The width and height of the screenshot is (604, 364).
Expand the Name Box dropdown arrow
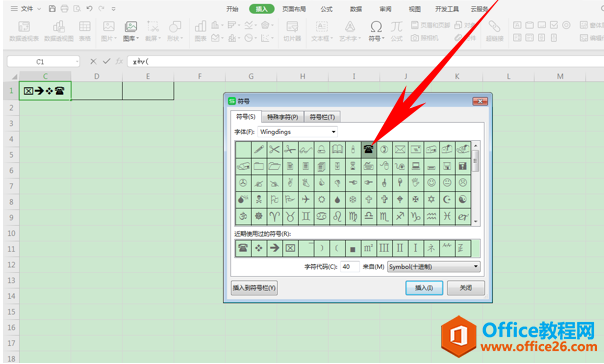[77, 62]
